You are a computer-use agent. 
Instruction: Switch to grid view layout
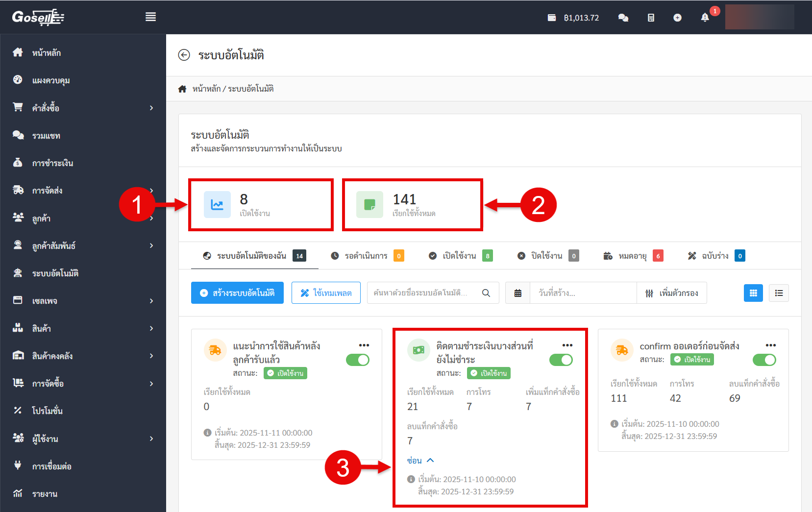point(753,293)
